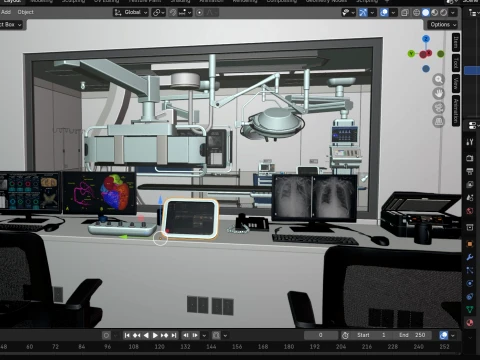
Task: Click frame 120 on the timeline ruler
Action: [x=159, y=347]
